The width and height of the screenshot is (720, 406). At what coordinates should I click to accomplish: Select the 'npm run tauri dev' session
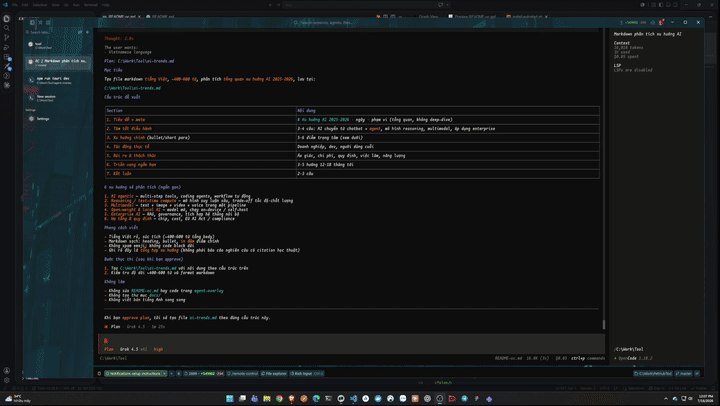tap(58, 80)
